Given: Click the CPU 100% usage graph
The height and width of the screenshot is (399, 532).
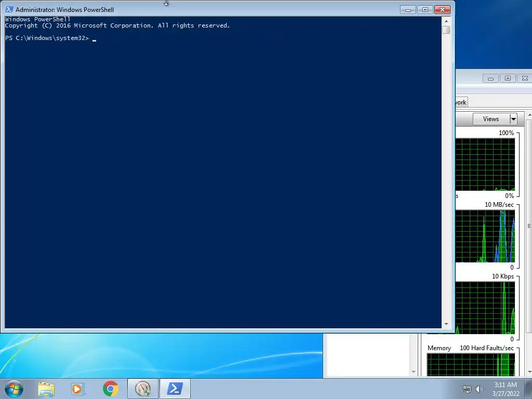Looking at the screenshot, I should pos(485,165).
